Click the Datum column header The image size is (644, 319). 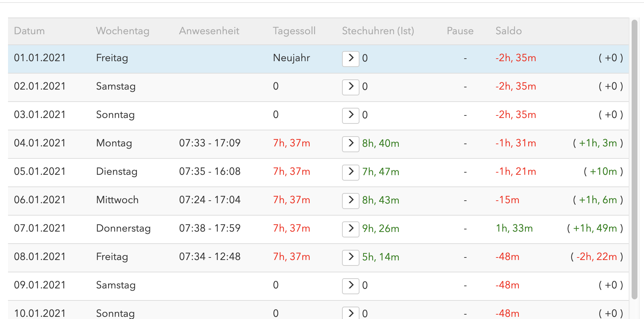[29, 31]
